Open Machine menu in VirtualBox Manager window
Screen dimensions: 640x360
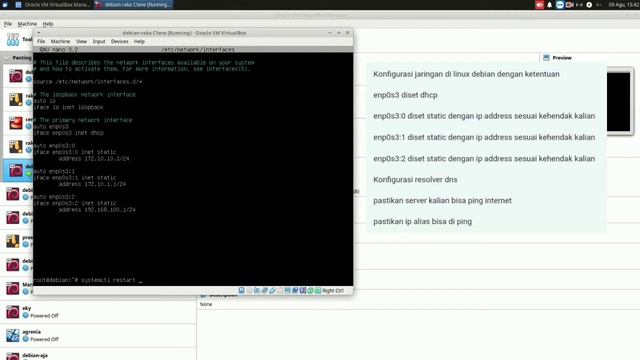[x=27, y=24]
